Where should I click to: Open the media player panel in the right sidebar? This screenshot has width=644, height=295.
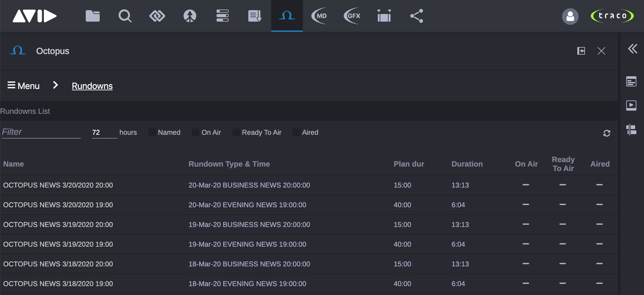[632, 105]
